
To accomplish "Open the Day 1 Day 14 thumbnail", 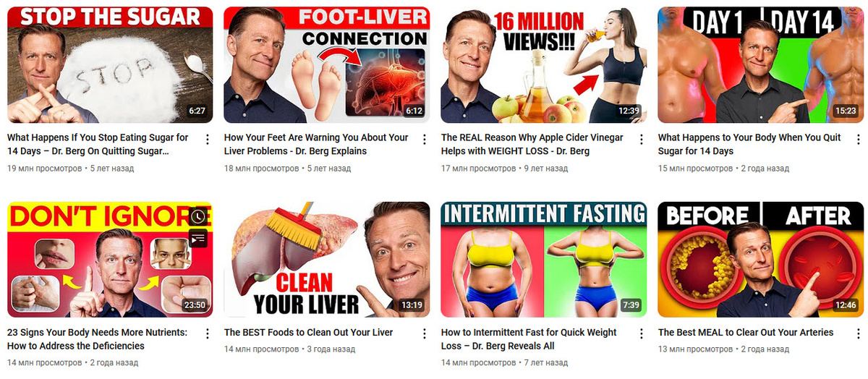I will 761,65.
